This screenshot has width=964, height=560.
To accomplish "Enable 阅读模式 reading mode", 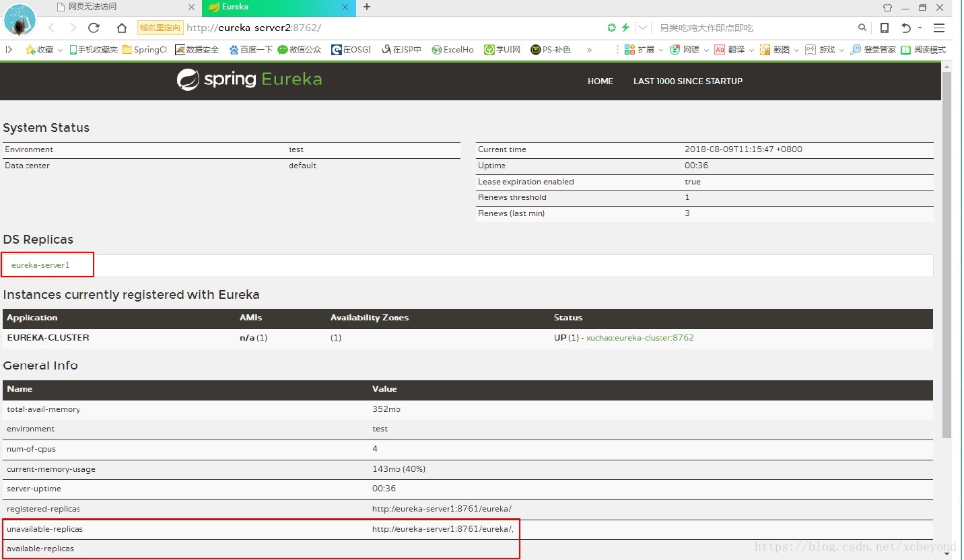I will [x=924, y=49].
